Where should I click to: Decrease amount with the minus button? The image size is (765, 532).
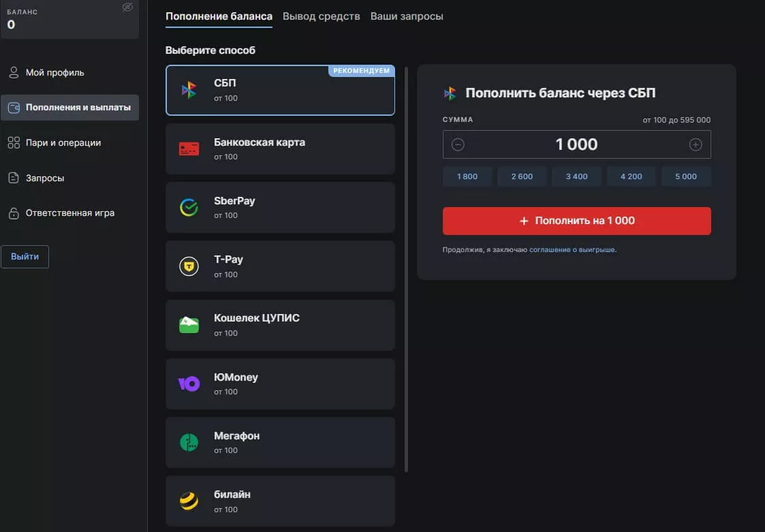[x=458, y=144]
